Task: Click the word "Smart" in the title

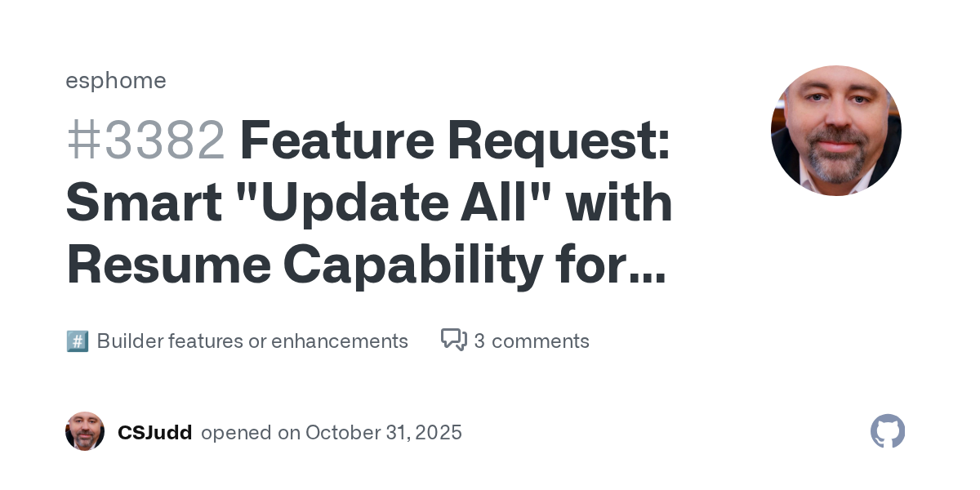Action: [144, 203]
